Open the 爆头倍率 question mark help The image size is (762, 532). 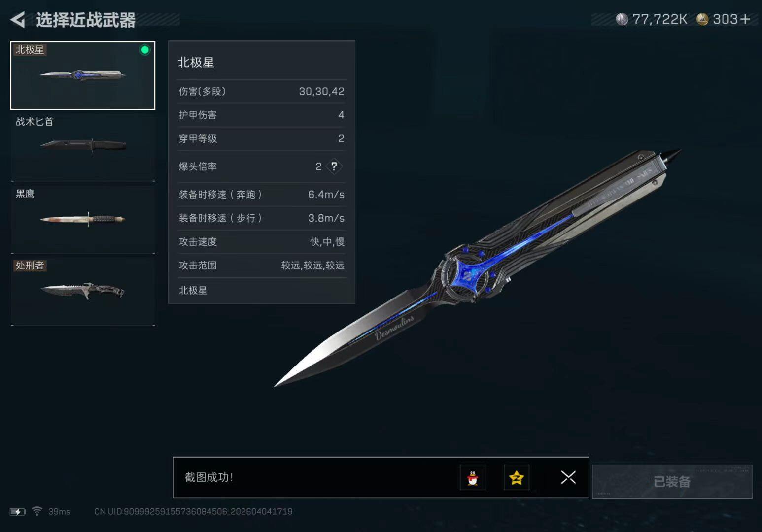pos(334,166)
